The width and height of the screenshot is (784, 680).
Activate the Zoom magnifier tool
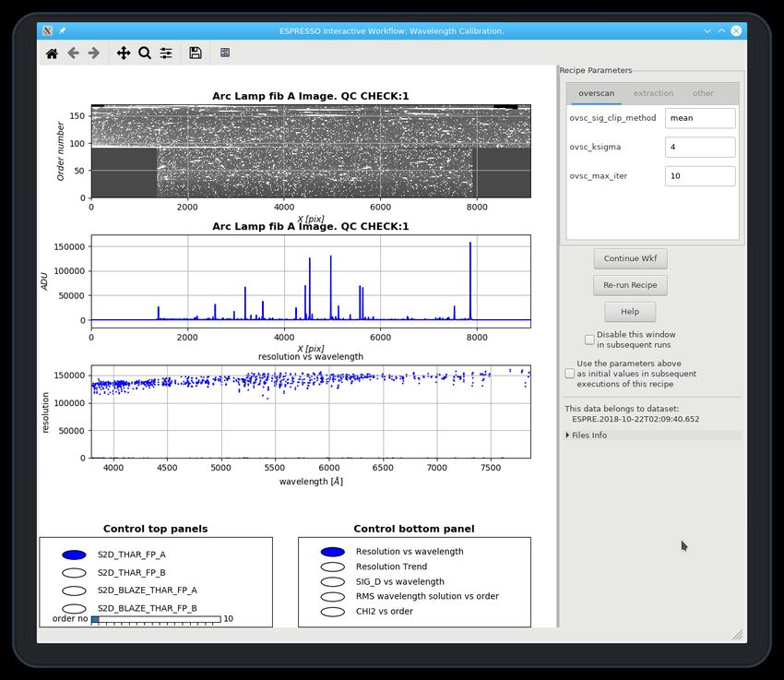click(x=145, y=53)
